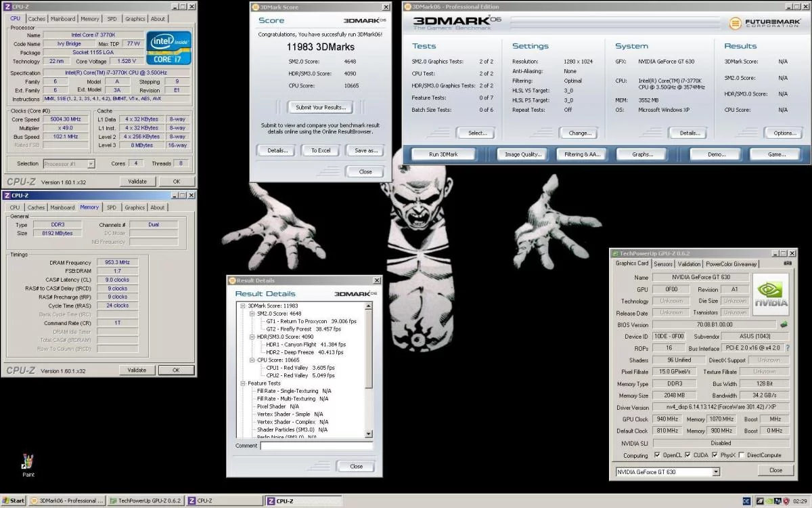Click the To Excel button
This screenshot has height=508, width=812.
pyautogui.click(x=321, y=150)
